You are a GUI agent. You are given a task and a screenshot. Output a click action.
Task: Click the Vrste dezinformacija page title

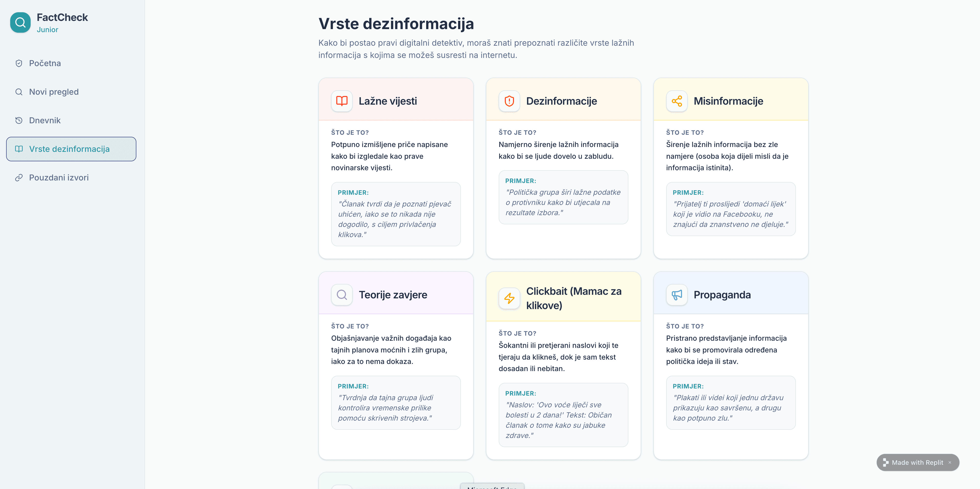click(396, 23)
